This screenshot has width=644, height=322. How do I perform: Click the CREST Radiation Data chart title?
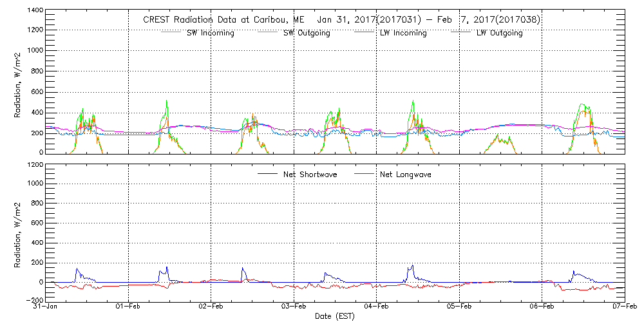pos(341,19)
